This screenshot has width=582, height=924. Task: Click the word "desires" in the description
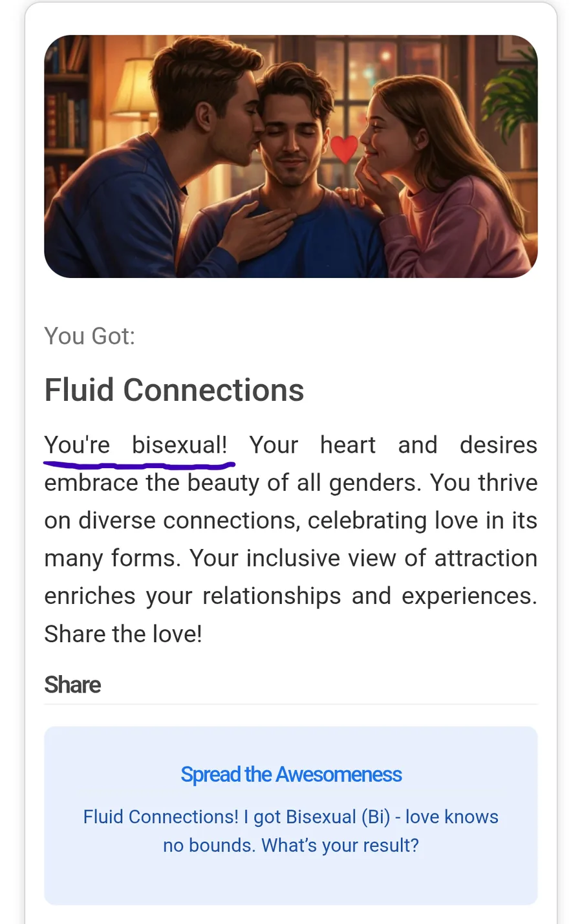[x=498, y=445]
